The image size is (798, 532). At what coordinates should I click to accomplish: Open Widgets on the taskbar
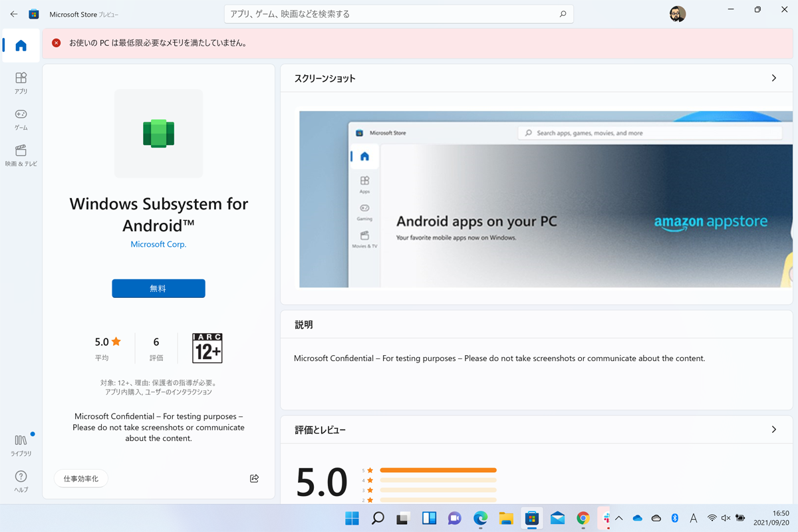click(x=429, y=519)
